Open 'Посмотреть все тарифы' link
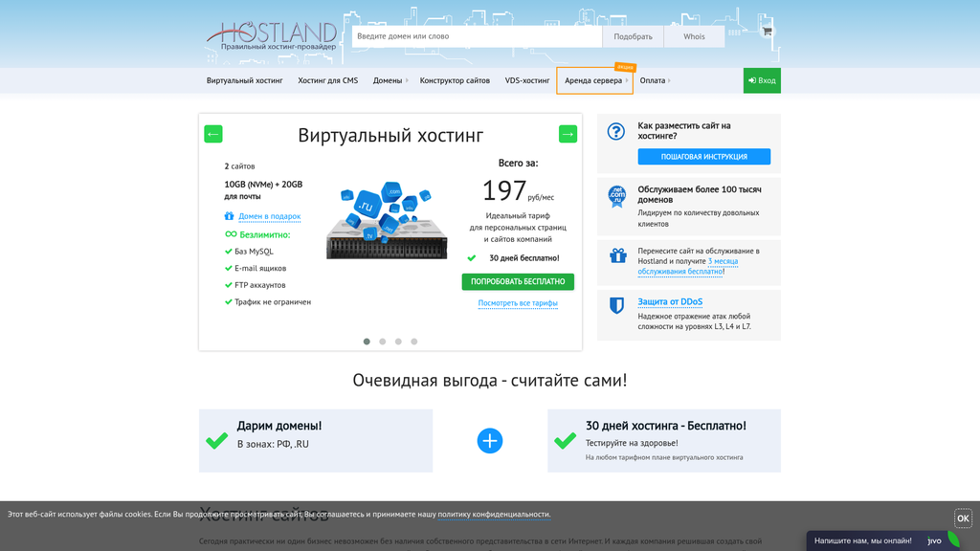This screenshot has width=980, height=551. coord(517,301)
